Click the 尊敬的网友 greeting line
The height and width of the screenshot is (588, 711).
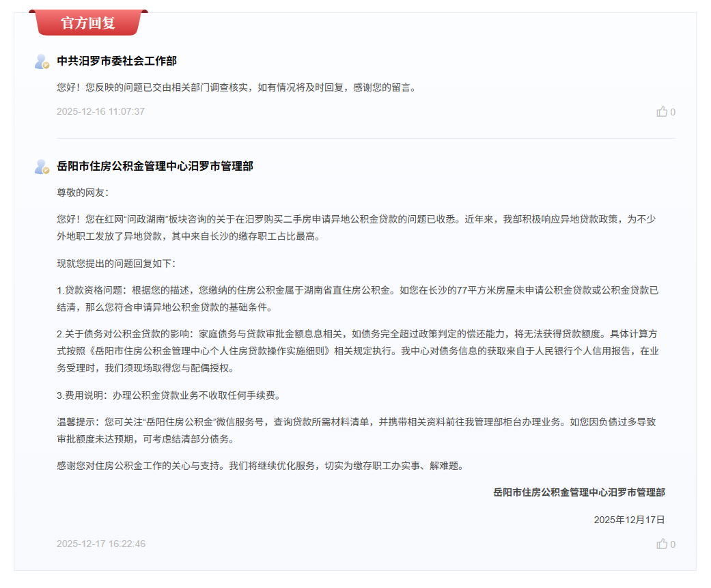78,193
